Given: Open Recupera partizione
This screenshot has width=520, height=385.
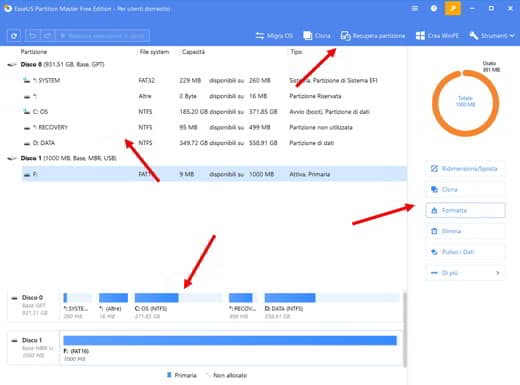Looking at the screenshot, I should (x=373, y=36).
